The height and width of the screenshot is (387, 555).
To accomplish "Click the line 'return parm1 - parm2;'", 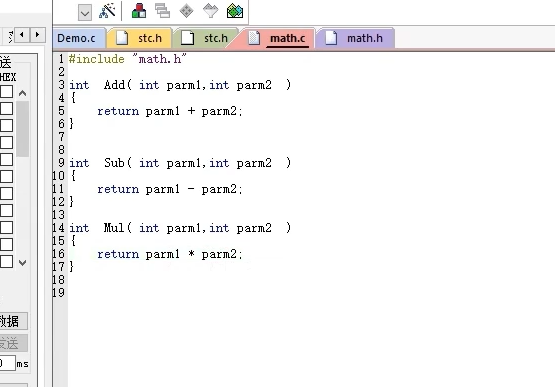I will pos(170,189).
